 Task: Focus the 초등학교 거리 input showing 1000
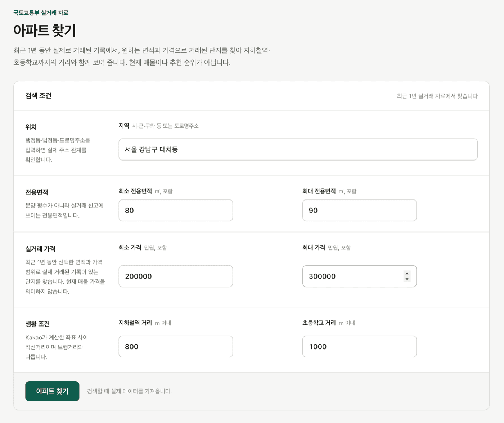[x=360, y=346]
